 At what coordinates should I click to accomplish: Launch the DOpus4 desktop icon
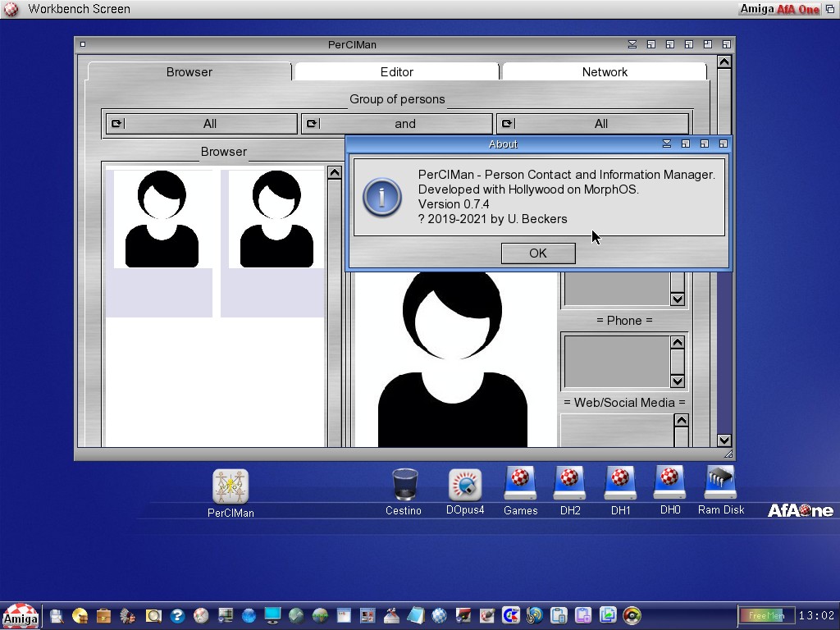[x=465, y=485]
